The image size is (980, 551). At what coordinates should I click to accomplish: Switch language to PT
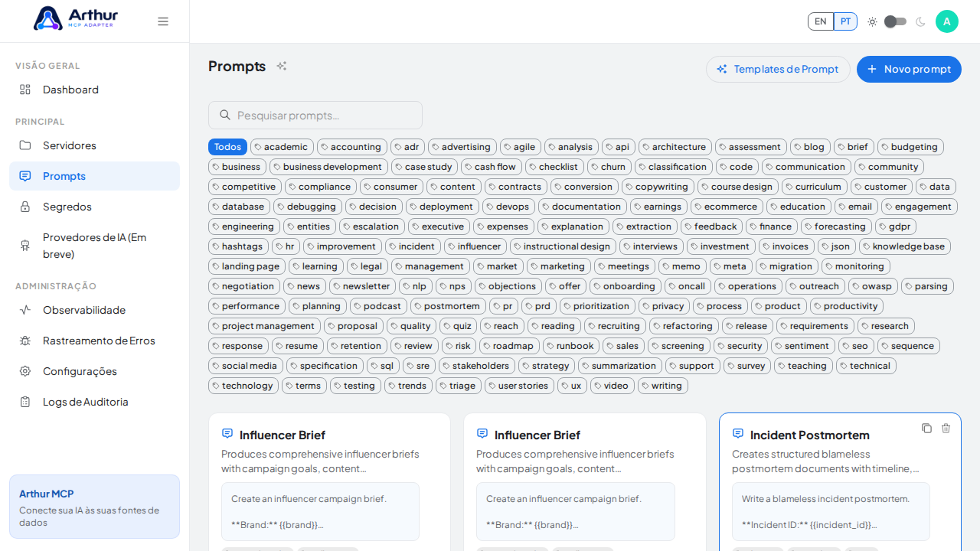point(845,21)
